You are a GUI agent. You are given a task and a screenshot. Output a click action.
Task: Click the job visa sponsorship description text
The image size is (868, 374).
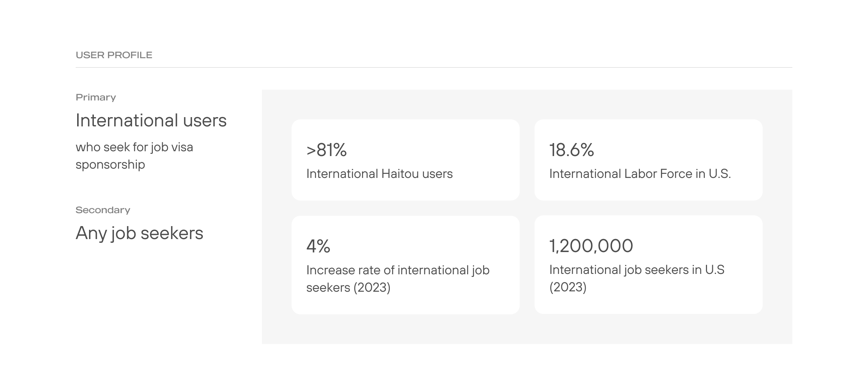tap(134, 156)
